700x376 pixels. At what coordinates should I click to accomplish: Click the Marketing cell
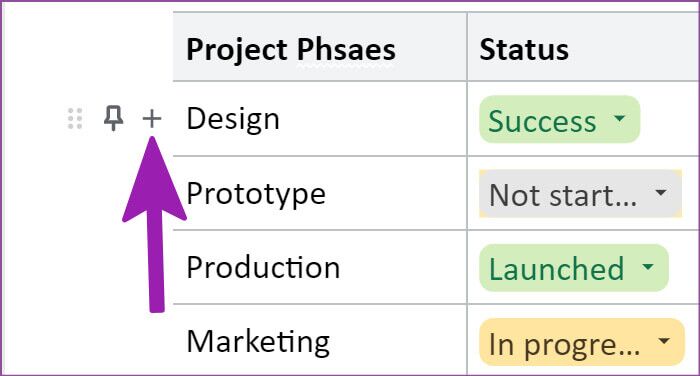320,341
